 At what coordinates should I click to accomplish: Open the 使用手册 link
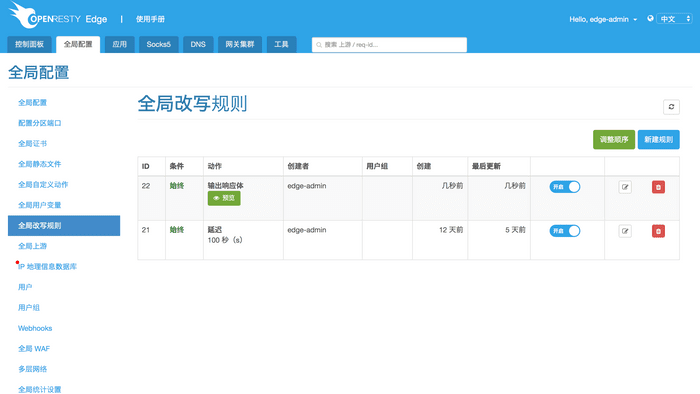(x=150, y=19)
